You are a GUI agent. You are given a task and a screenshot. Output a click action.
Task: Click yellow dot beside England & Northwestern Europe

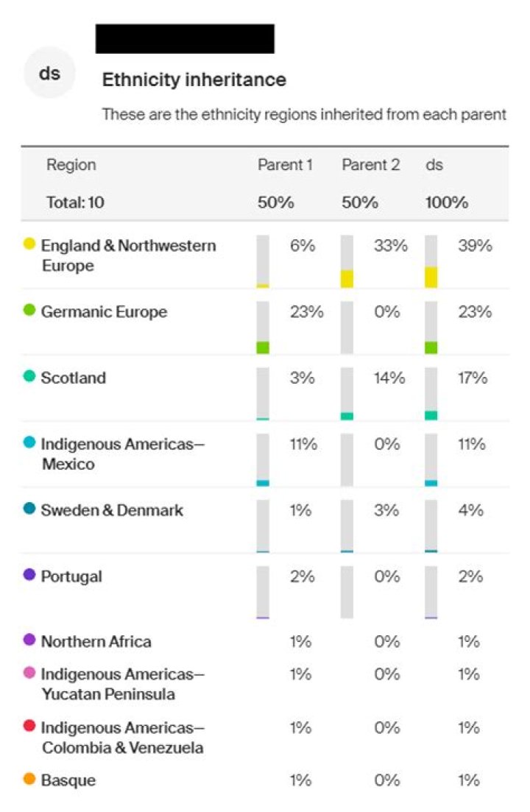coord(29,244)
